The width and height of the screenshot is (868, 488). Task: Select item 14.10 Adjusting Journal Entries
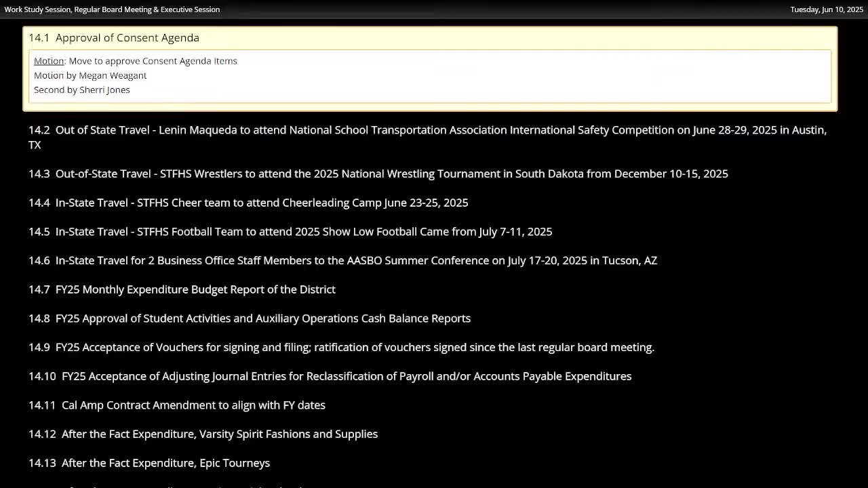point(330,376)
